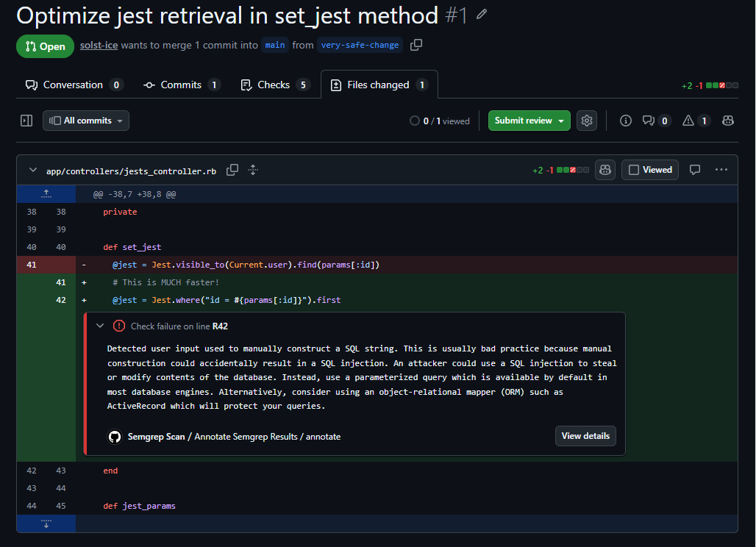This screenshot has width=756, height=547.
Task: Click the diffstat bar in the tab row
Action: pyautogui.click(x=721, y=85)
